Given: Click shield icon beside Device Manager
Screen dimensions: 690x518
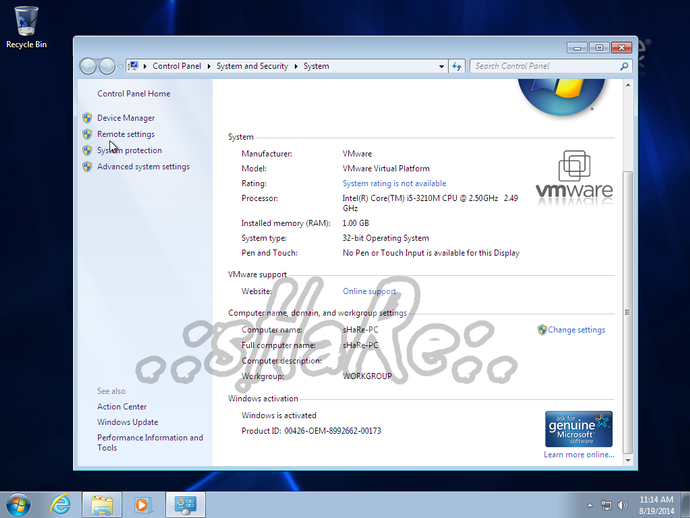Looking at the screenshot, I should 87,118.
